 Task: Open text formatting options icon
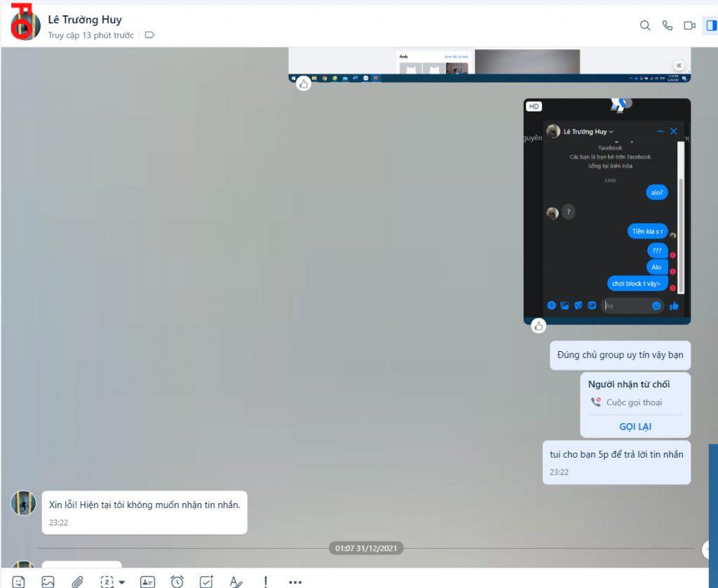(x=236, y=581)
